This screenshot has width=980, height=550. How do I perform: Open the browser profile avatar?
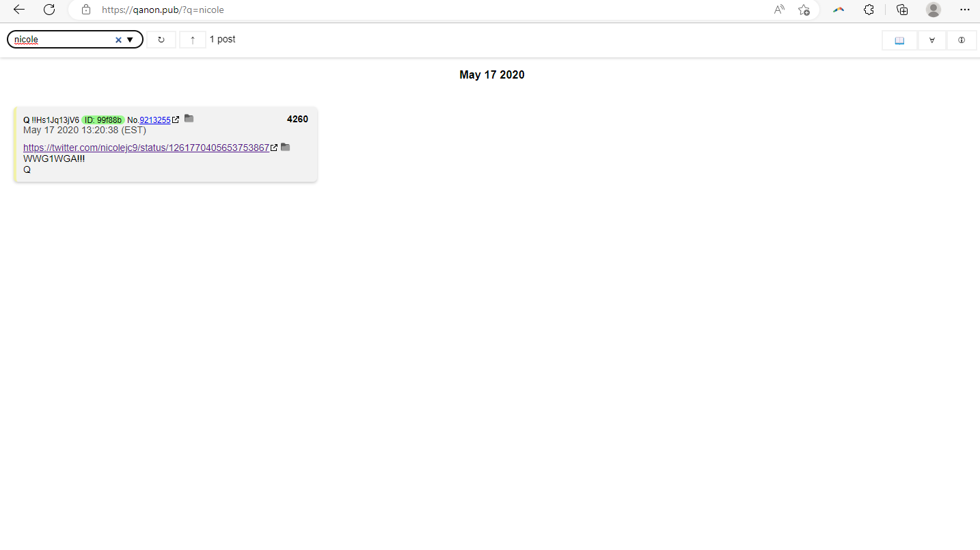(x=934, y=10)
